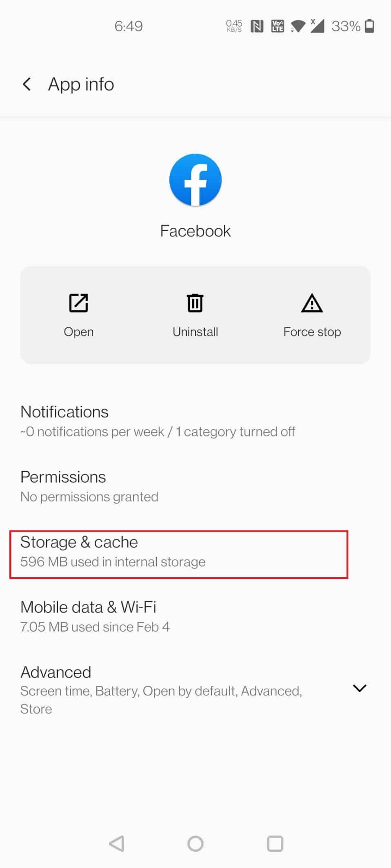Tap the Force stop label text
Viewport: 391px width, 868px height.
pyautogui.click(x=312, y=332)
